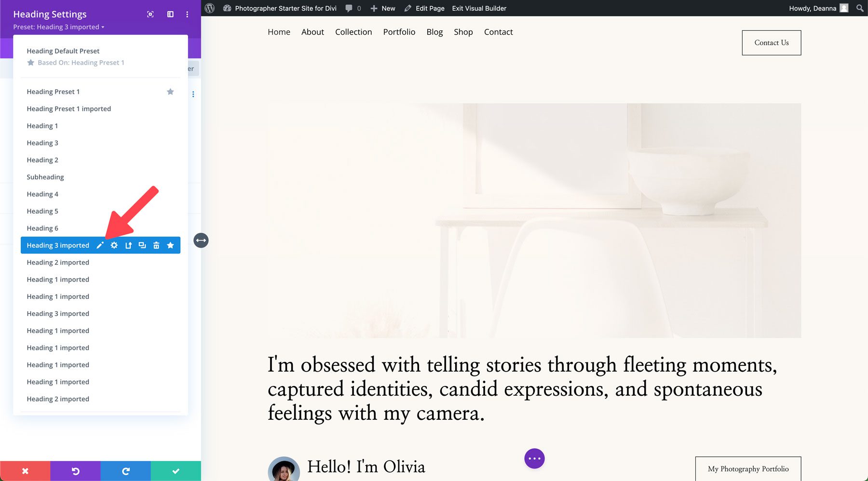Open the New menu in the admin bar
The height and width of the screenshot is (481, 868).
pos(382,8)
